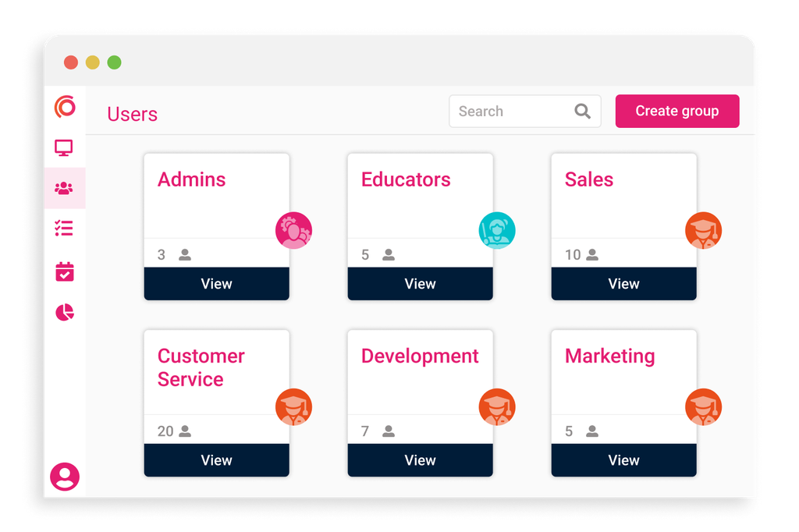View the Admins group
The image size is (799, 532).
216,284
